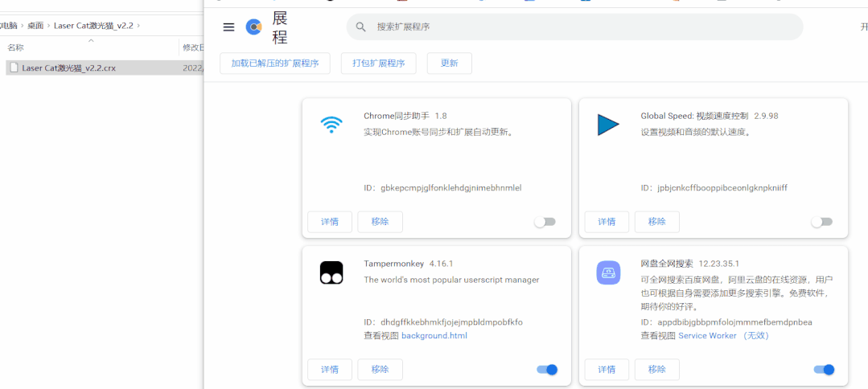The height and width of the screenshot is (389, 868).
Task: Click 移除 for Chrome同步助手
Action: [x=380, y=222]
